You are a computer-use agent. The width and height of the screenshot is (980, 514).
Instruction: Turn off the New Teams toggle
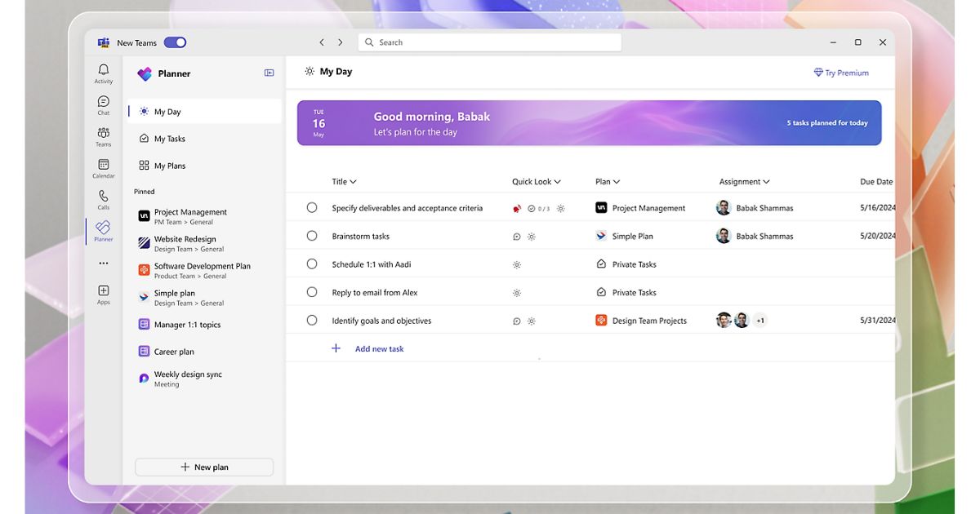click(175, 42)
